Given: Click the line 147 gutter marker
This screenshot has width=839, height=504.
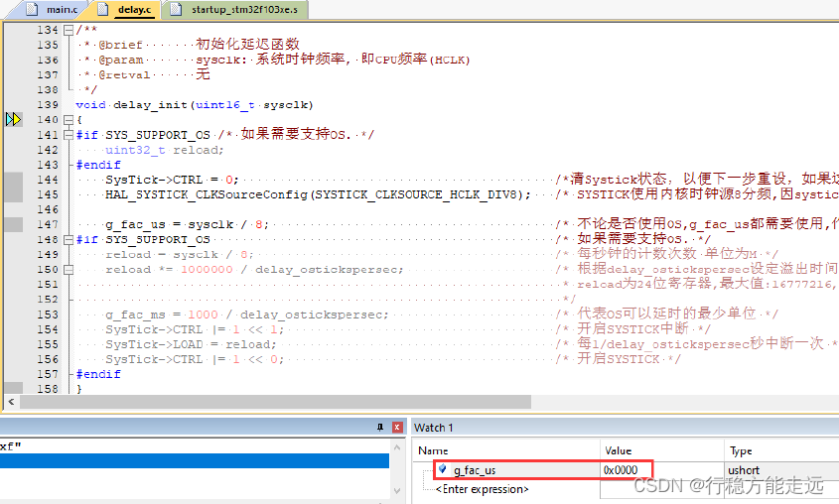Looking at the screenshot, I should tap(13, 224).
